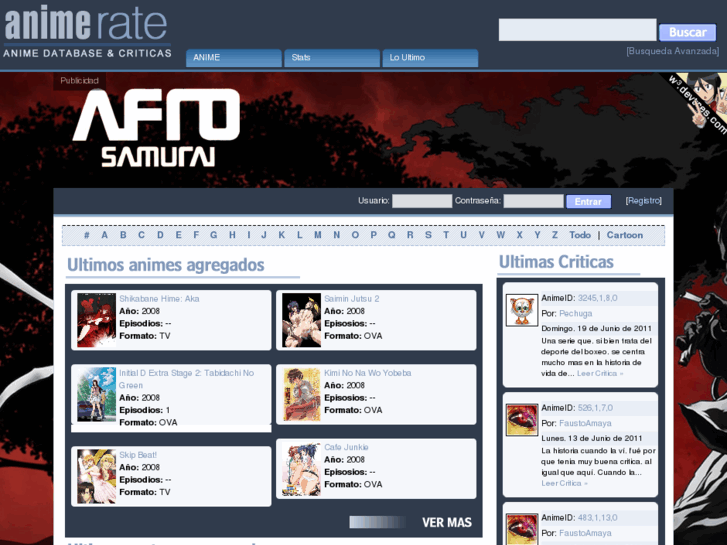Open Pechuga's avatar in Ultimas Criticas
The height and width of the screenshot is (545, 727).
(x=522, y=310)
